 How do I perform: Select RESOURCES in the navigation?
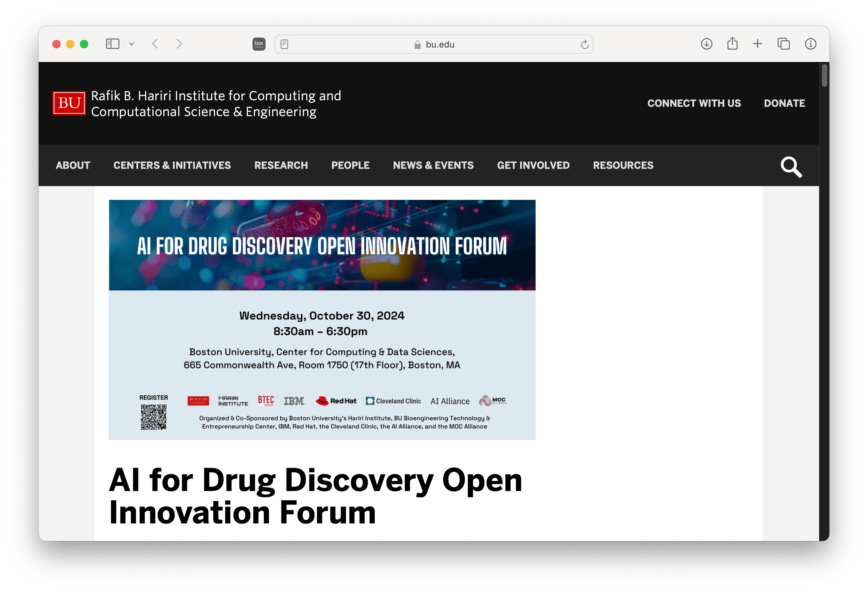(623, 165)
